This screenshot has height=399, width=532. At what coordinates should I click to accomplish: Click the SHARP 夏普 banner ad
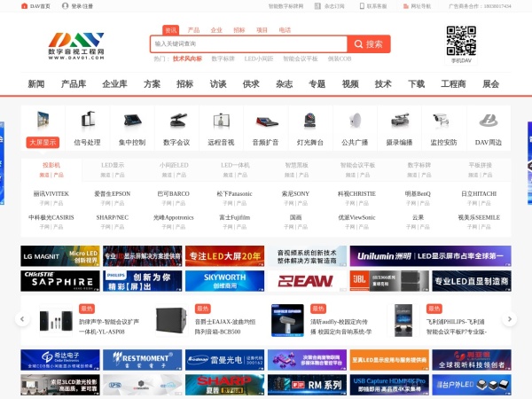pos(224,385)
